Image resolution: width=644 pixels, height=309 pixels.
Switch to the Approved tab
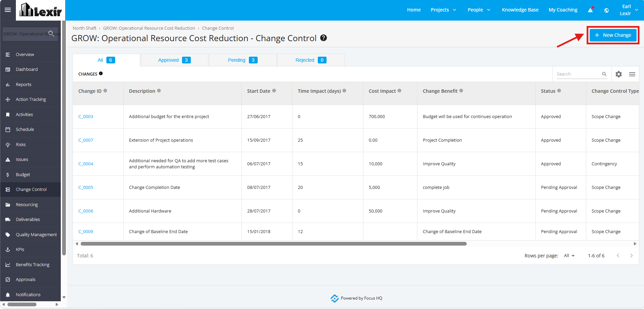175,60
